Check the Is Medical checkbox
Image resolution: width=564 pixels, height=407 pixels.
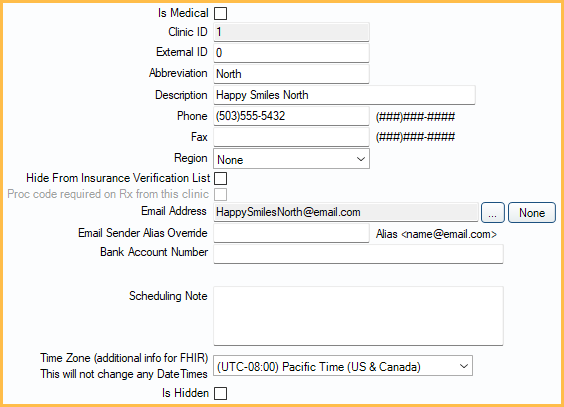(x=220, y=14)
